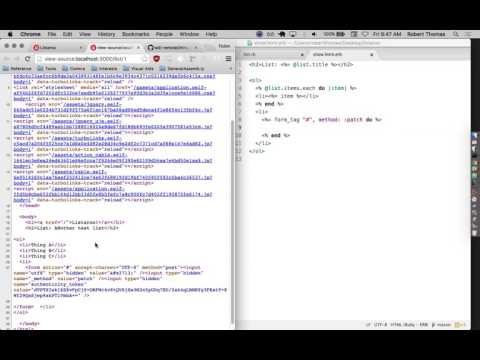
Task: Open the People menu
Action: [x=164, y=34]
